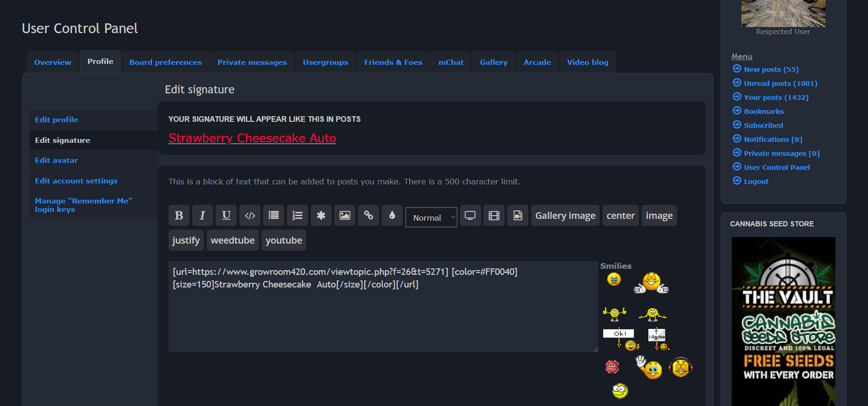Insert an unordered bullet list
868x406 pixels.
tap(274, 216)
